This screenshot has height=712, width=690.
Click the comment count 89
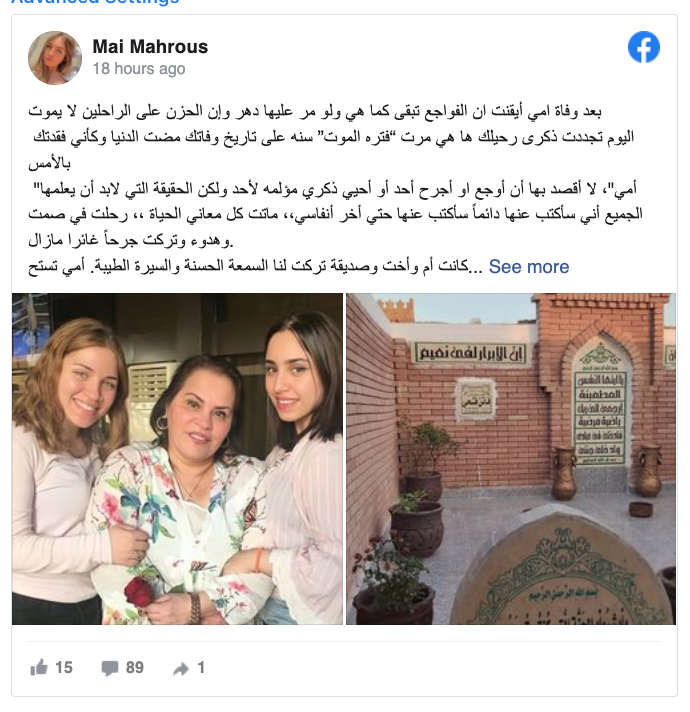[135, 668]
